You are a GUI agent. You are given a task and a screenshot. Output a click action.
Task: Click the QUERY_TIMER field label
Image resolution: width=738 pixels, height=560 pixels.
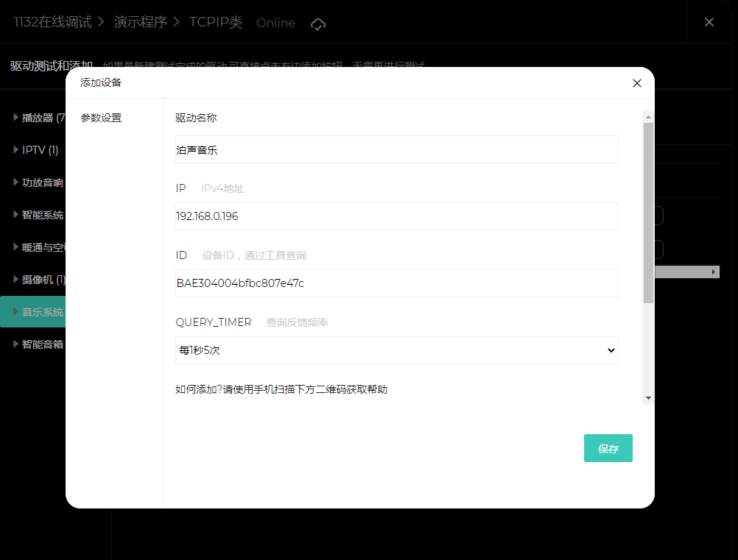point(213,322)
